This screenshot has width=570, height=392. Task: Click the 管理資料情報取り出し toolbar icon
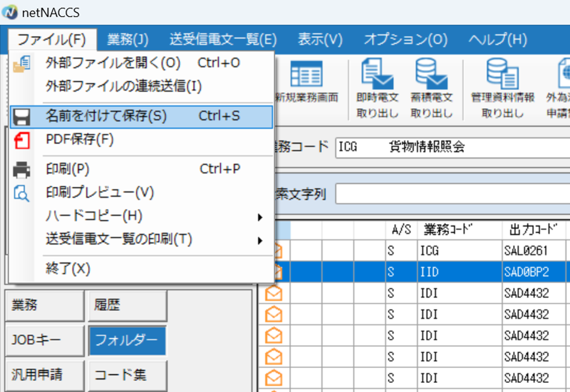click(x=501, y=77)
